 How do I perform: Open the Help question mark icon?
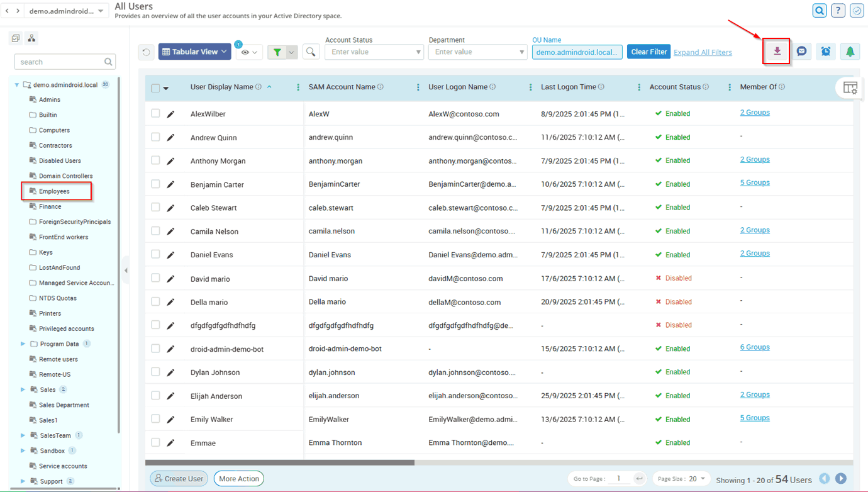[838, 10]
